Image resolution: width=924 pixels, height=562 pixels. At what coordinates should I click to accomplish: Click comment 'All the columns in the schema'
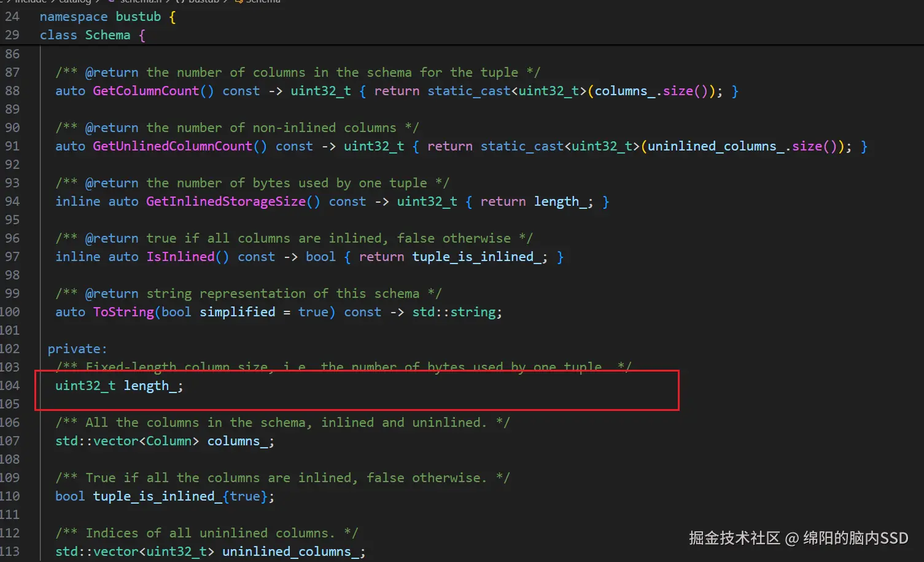pyautogui.click(x=196, y=423)
